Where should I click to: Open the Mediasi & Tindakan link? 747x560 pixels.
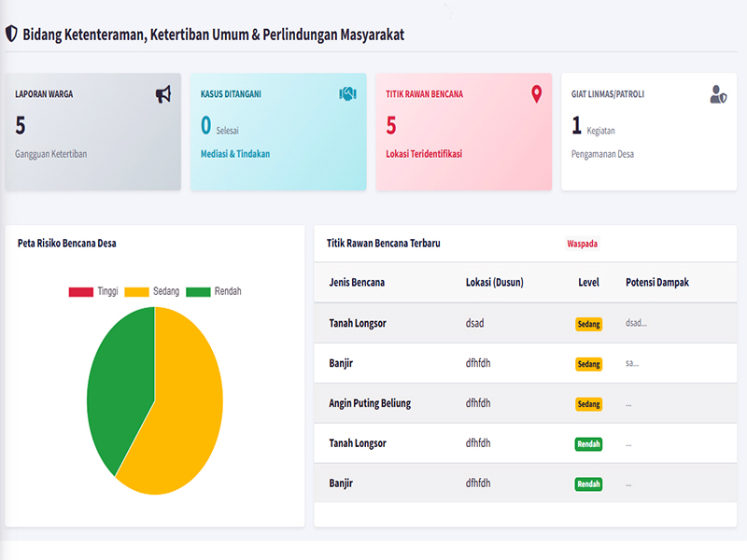[x=235, y=154]
